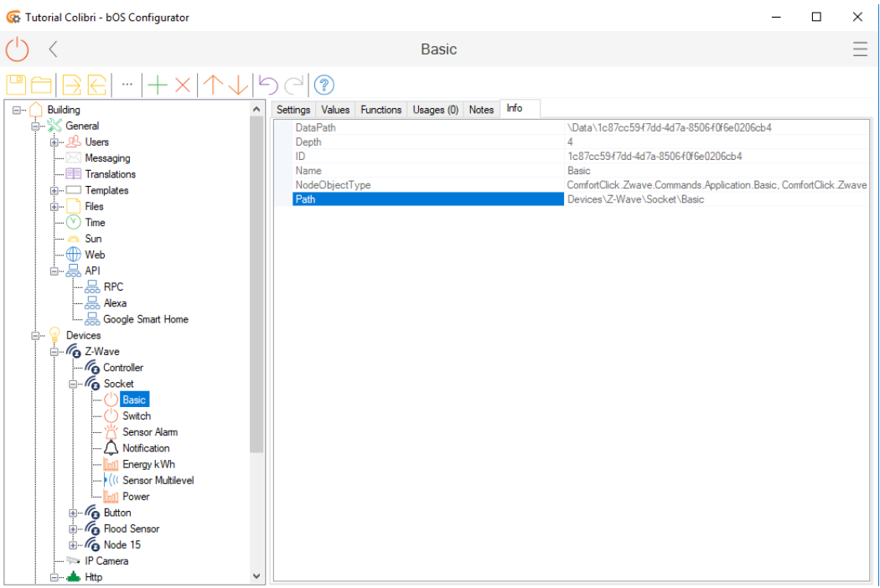This screenshot has width=880, height=588.
Task: Click the save floppy disk toolbar icon
Action: pyautogui.click(x=16, y=85)
